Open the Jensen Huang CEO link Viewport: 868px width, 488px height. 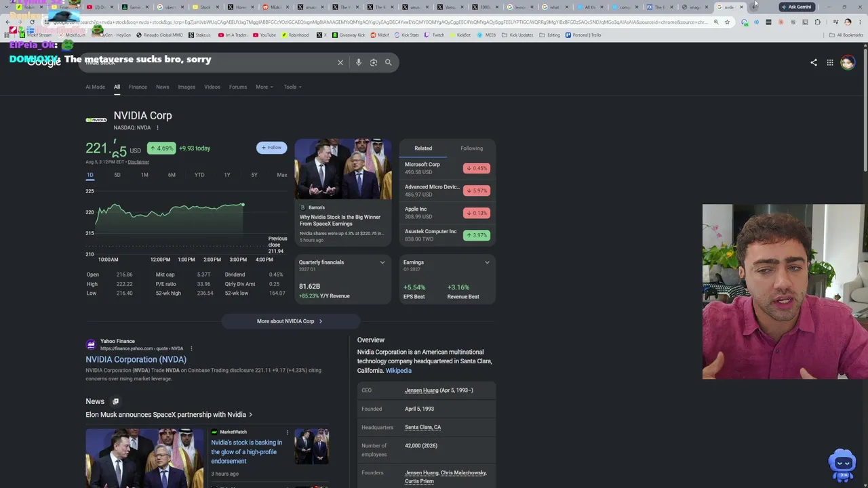(421, 390)
